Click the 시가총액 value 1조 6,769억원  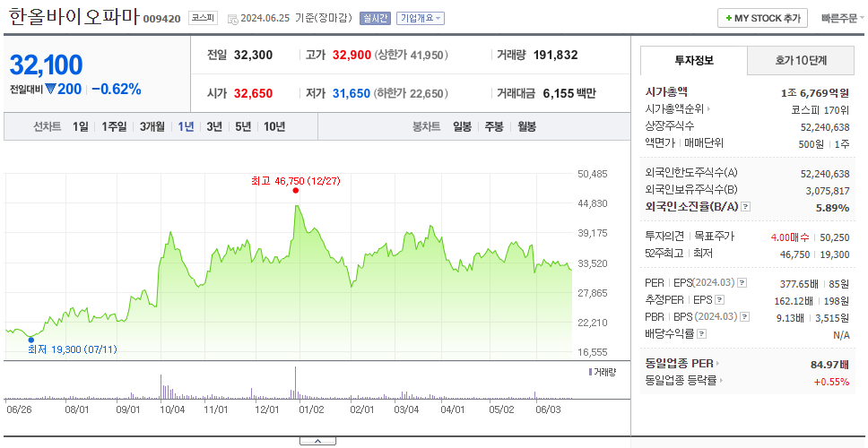click(x=815, y=93)
